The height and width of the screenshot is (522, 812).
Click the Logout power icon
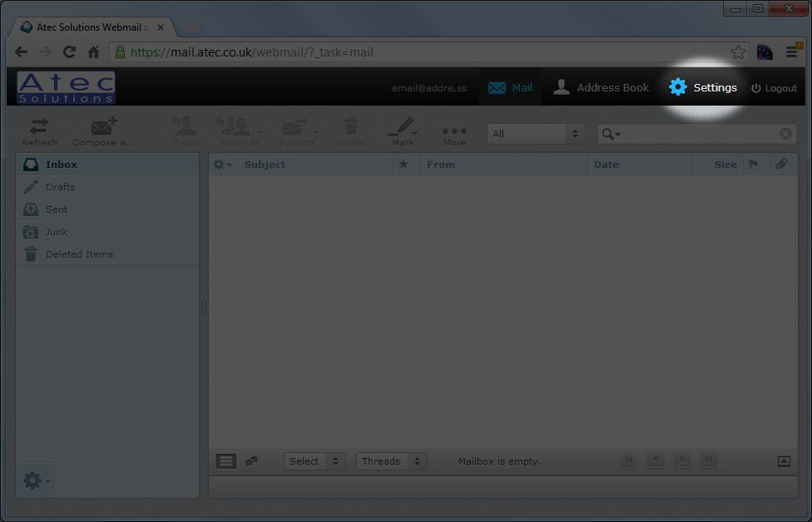tap(756, 88)
